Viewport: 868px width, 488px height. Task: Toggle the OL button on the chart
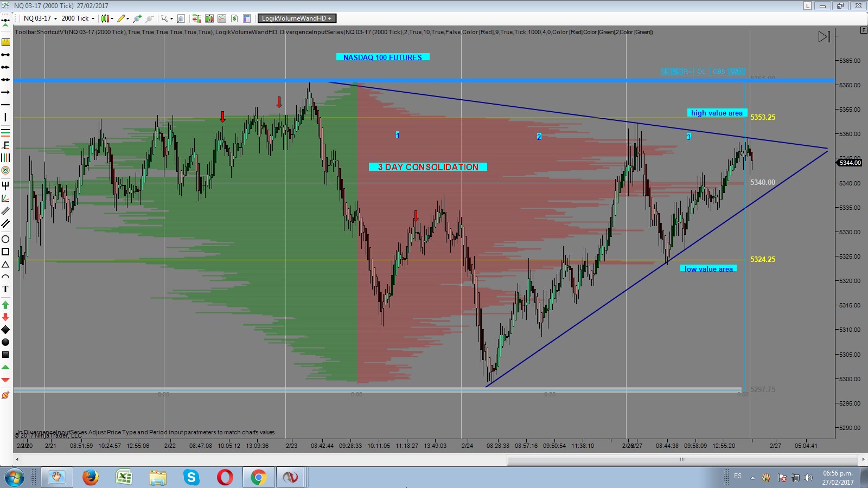tap(701, 72)
